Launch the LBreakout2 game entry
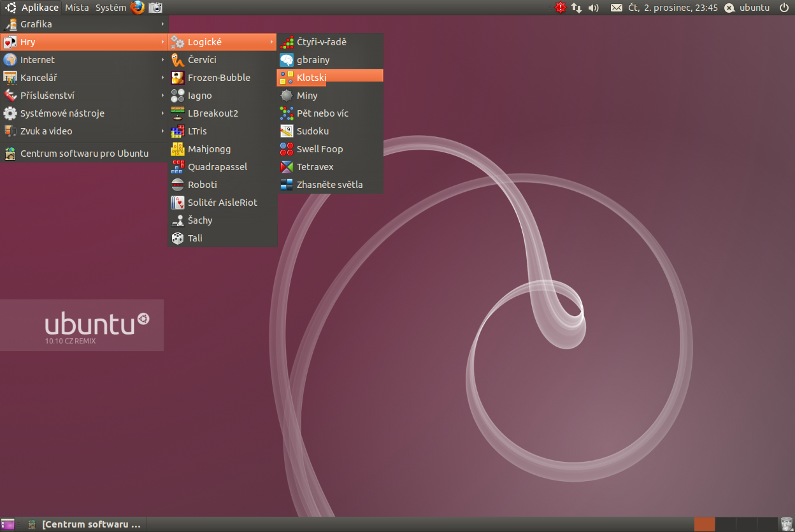This screenshot has width=795, height=532. [x=222, y=113]
